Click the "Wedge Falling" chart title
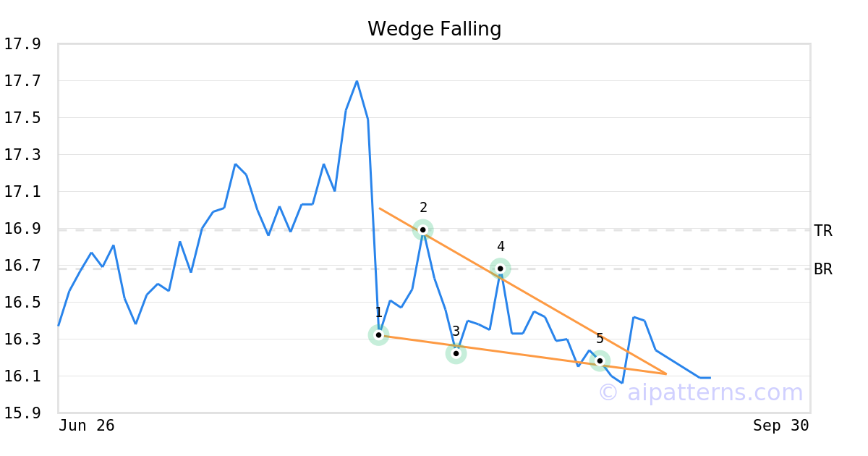 pyautogui.click(x=434, y=29)
